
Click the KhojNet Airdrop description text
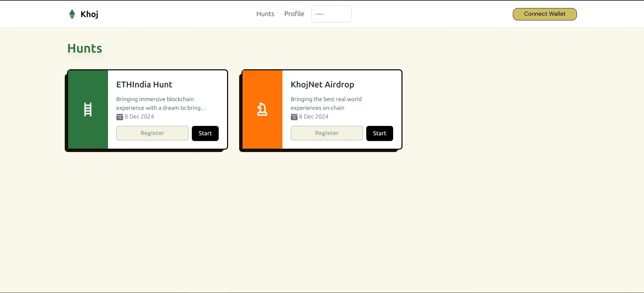[326, 103]
